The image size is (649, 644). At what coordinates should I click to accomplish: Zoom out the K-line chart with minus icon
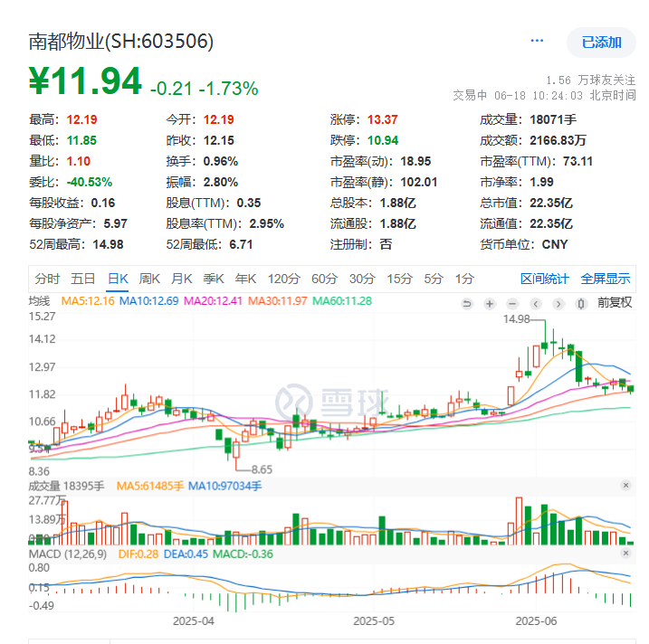[512, 304]
